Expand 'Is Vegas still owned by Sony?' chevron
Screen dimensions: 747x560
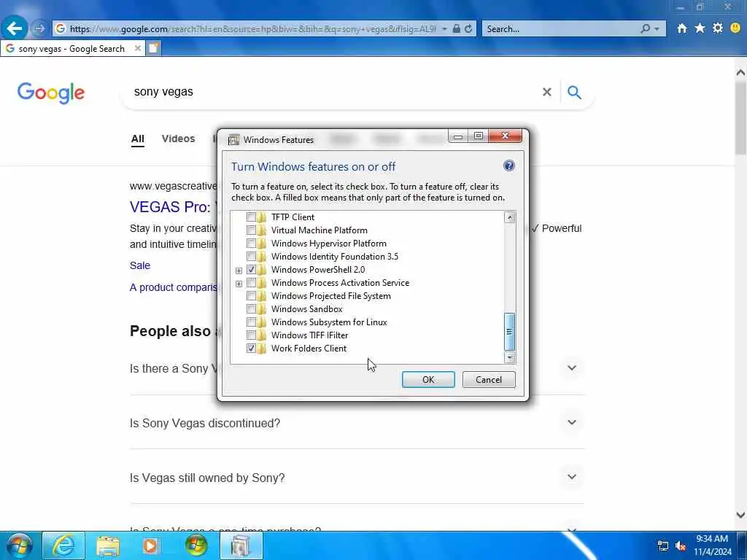(572, 477)
